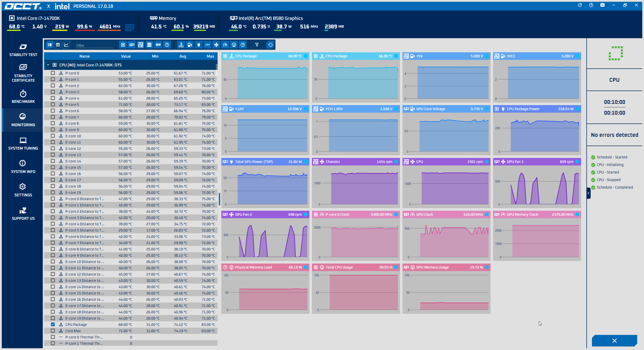Uncheck the CPU Package sensor checkbox
The width and height of the screenshot is (644, 350).
(x=53, y=324)
